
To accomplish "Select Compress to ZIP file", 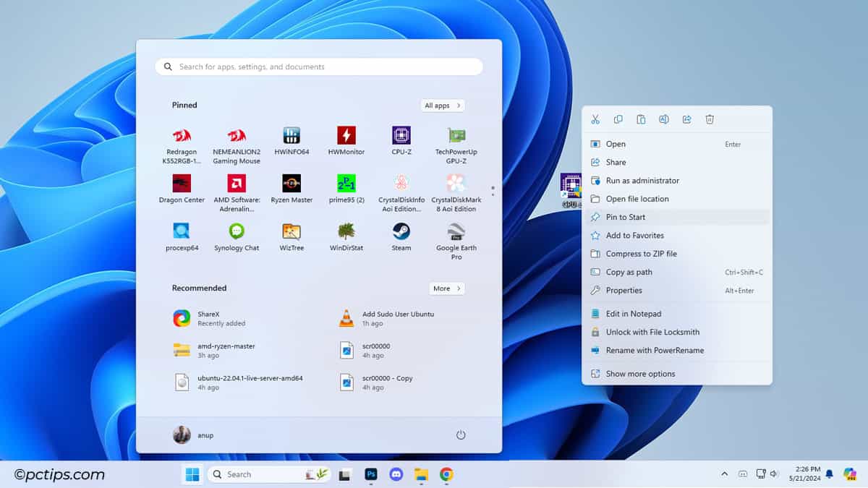I will (677, 254).
